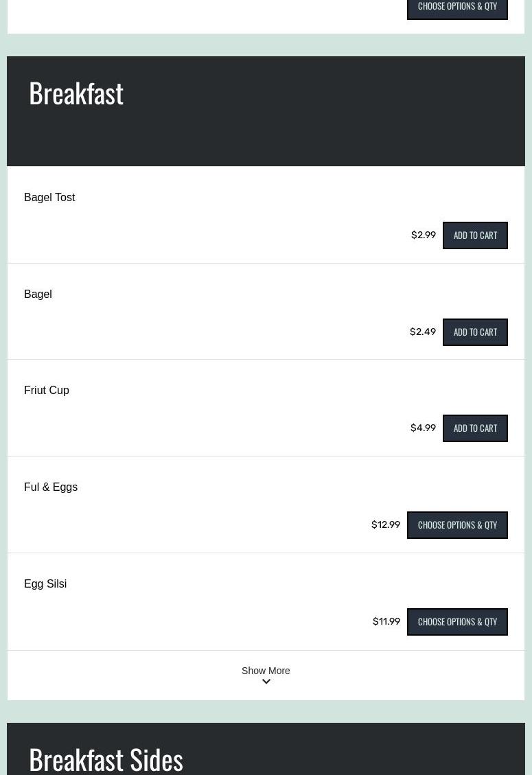Select the Friut Cup item name
532x775 pixels.
pos(47,391)
